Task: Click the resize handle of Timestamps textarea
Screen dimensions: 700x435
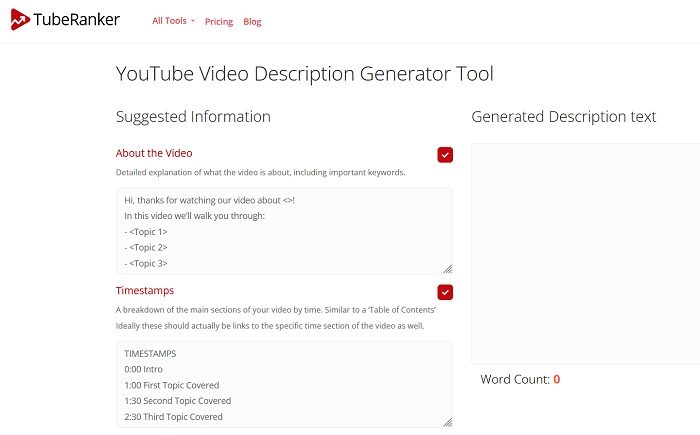Action: click(x=448, y=422)
